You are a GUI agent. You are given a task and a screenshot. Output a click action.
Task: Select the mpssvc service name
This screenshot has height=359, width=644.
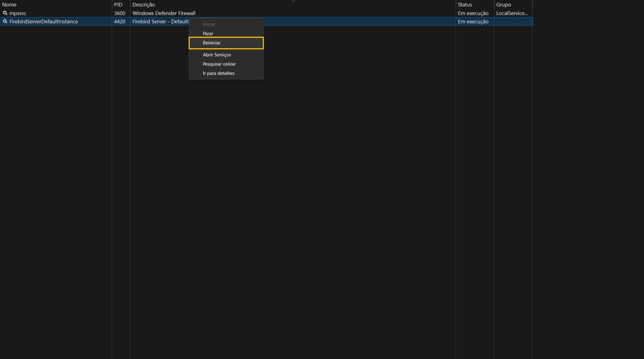(18, 13)
